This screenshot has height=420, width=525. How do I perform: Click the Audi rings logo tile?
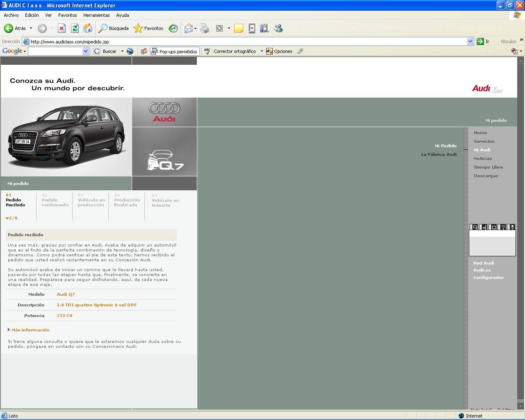click(164, 112)
